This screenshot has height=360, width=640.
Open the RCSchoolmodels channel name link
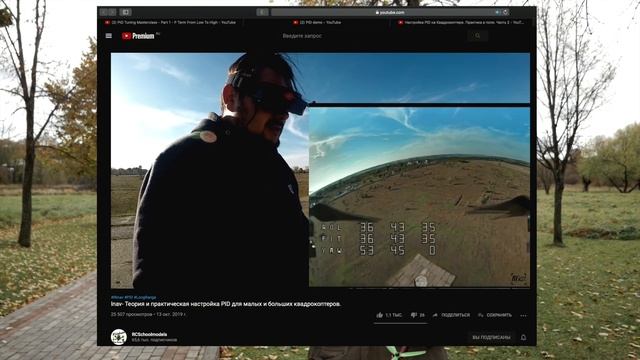pos(149,334)
